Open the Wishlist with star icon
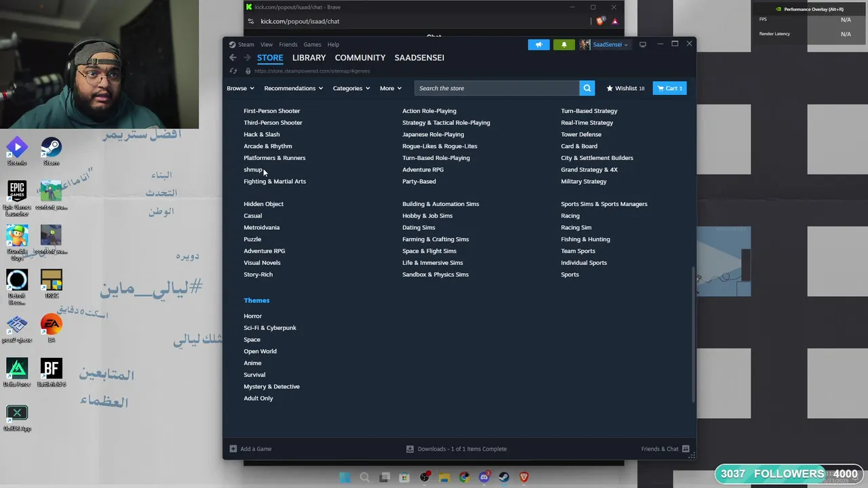Image resolution: width=868 pixels, height=488 pixels. pyautogui.click(x=625, y=88)
